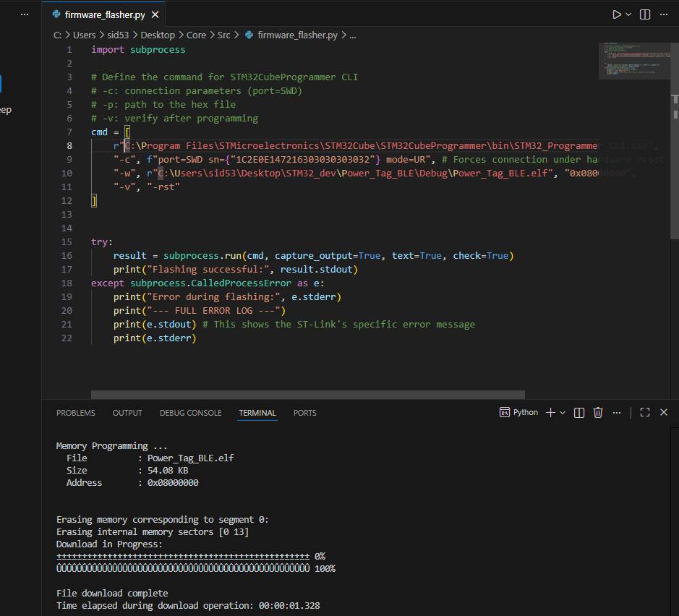The height and width of the screenshot is (616, 679).
Task: Click the 'Time elapsed during download operation' line
Action: [x=188, y=606]
